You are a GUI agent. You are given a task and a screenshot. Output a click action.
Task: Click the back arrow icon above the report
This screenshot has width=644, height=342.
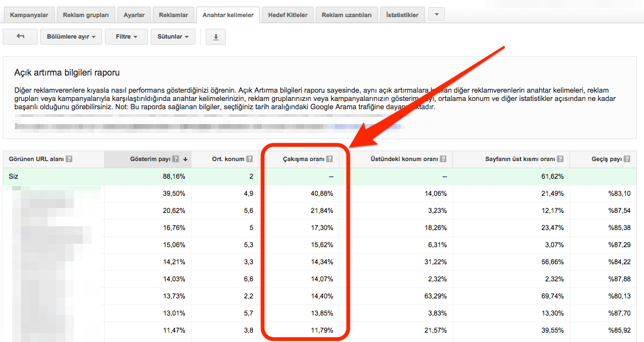click(x=20, y=36)
